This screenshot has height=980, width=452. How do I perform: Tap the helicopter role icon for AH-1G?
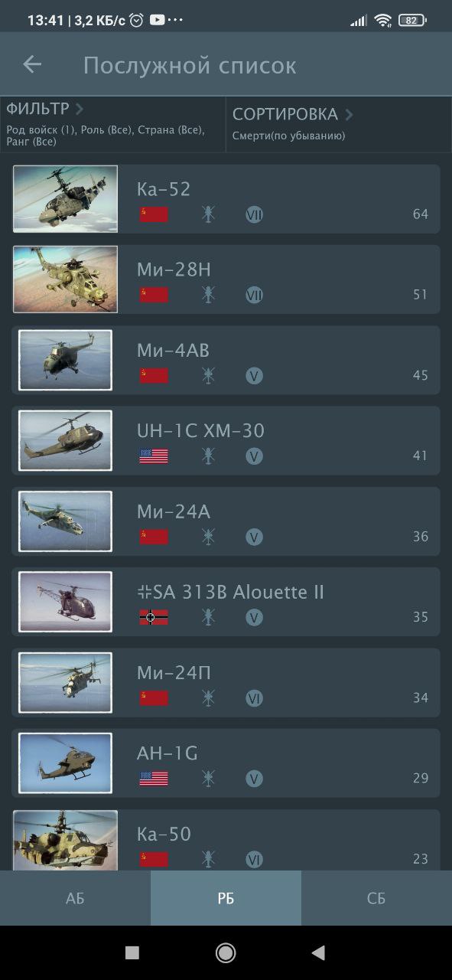click(208, 779)
